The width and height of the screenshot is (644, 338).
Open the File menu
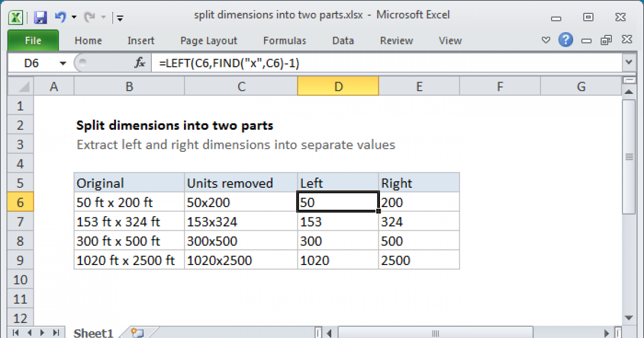tap(33, 40)
